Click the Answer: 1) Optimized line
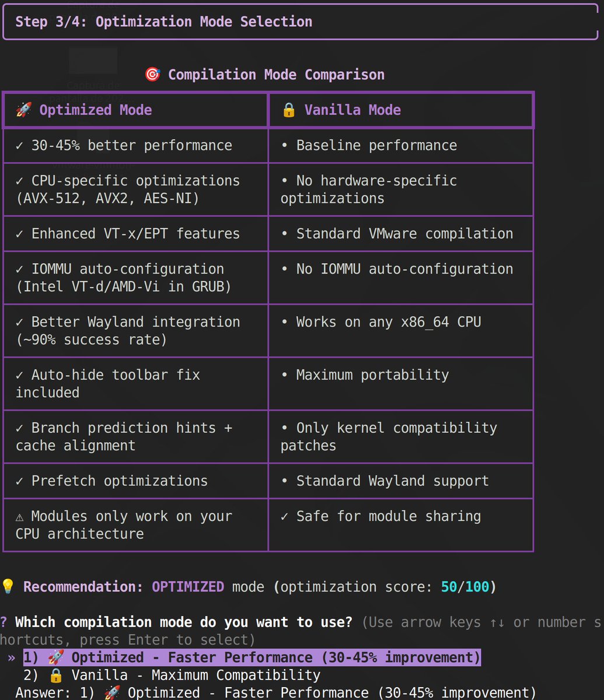Viewport: 604px width, 700px height. pyautogui.click(x=275, y=693)
